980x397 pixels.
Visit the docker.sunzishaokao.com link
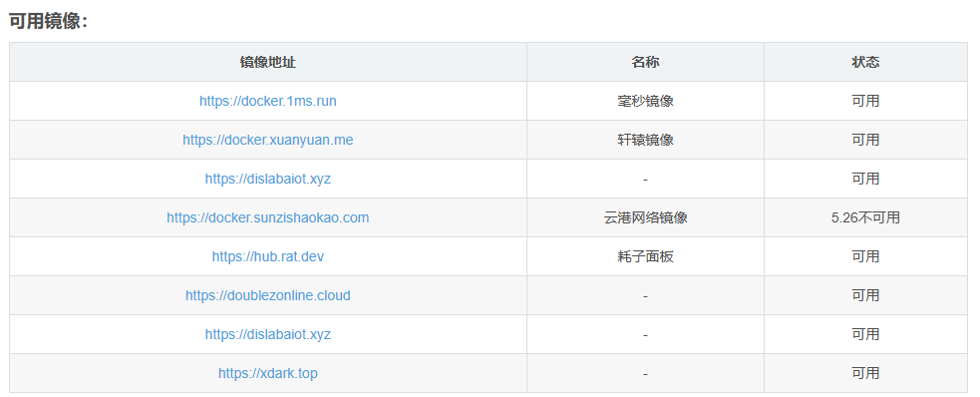click(x=267, y=217)
